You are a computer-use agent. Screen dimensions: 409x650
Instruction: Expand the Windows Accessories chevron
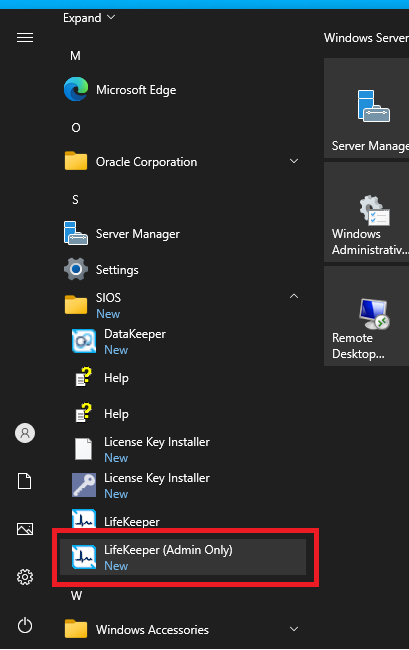(x=294, y=629)
